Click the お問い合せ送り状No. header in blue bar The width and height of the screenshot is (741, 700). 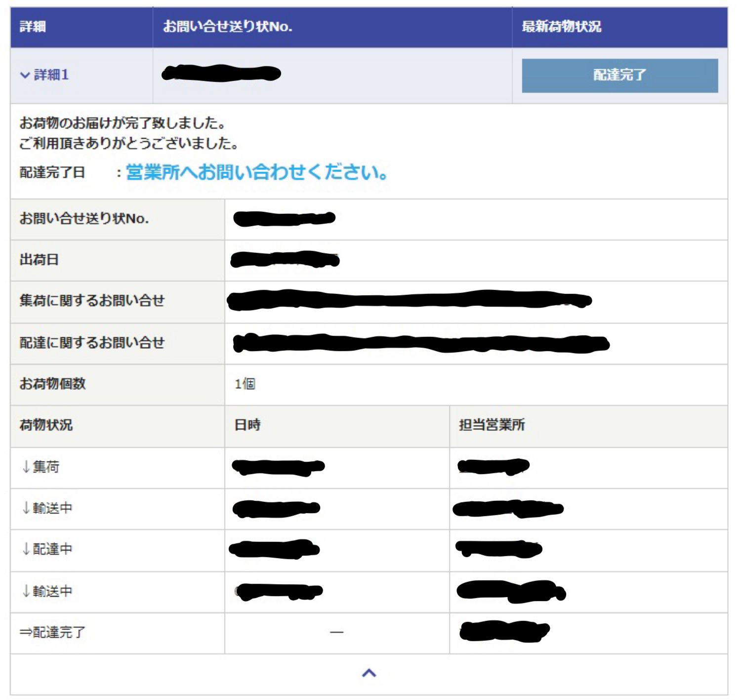(227, 27)
